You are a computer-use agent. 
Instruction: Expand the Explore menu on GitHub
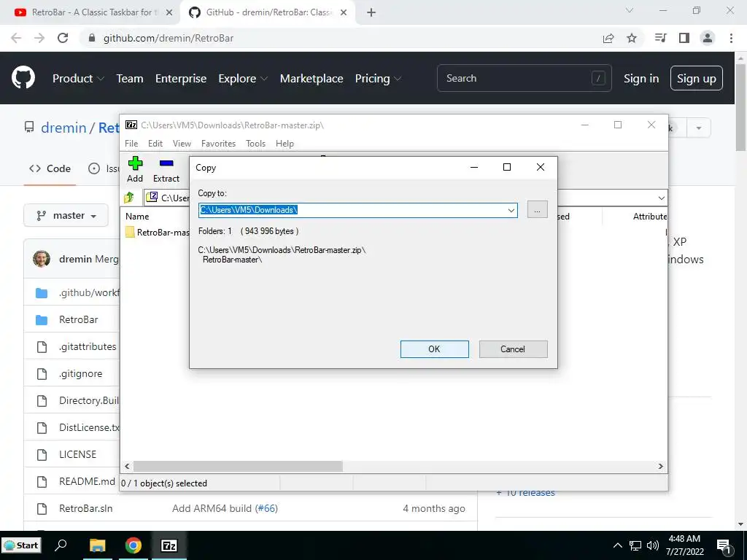tap(243, 79)
